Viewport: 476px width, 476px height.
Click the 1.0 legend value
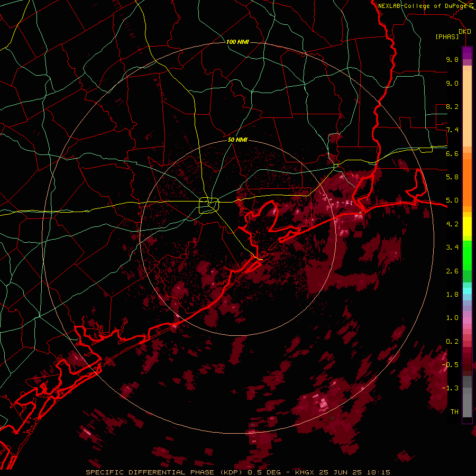[452, 318]
